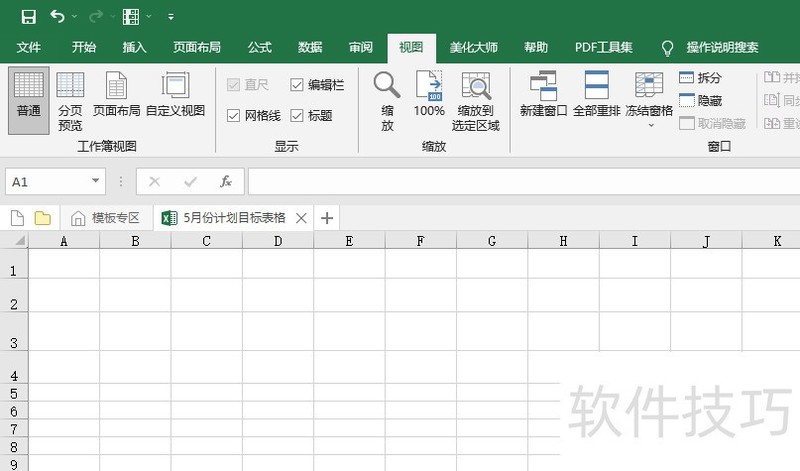Image resolution: width=800 pixels, height=471 pixels.
Task: Toggle the 网格线 checkbox
Action: (233, 116)
